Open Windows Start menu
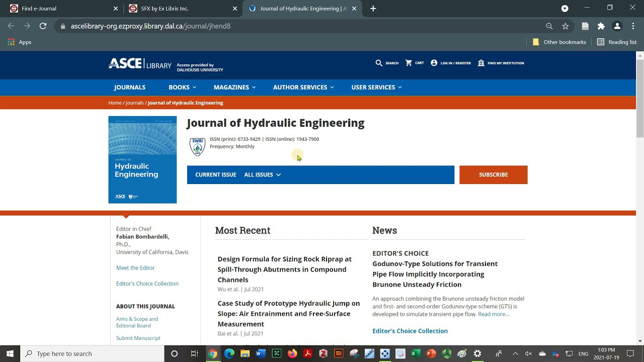 point(10,353)
